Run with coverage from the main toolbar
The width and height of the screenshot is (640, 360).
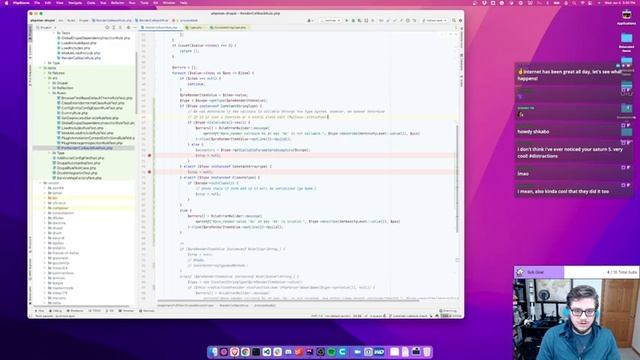[359, 20]
